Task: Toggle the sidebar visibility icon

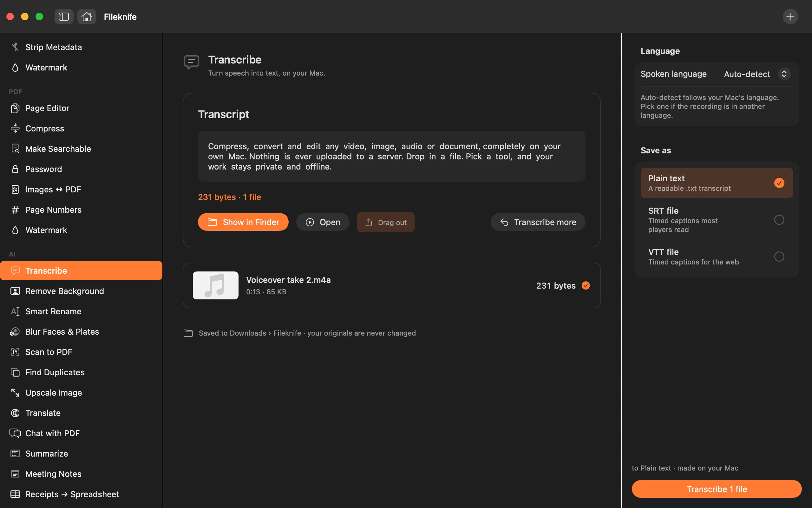Action: click(x=64, y=17)
